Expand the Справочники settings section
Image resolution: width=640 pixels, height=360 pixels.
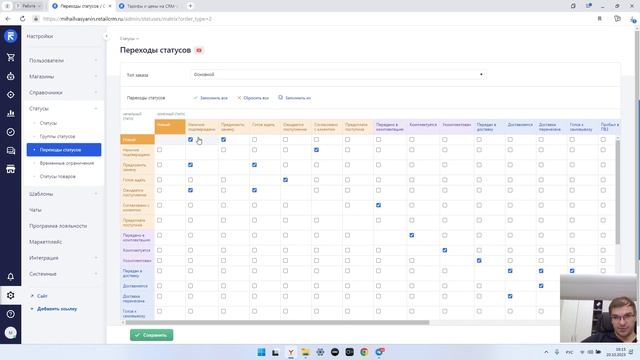(x=63, y=93)
